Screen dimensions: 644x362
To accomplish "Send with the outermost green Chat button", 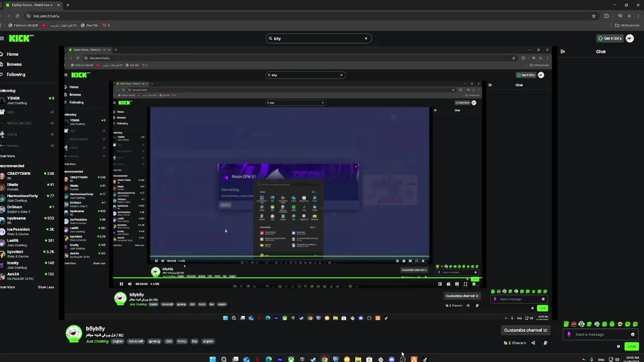I will (x=632, y=346).
